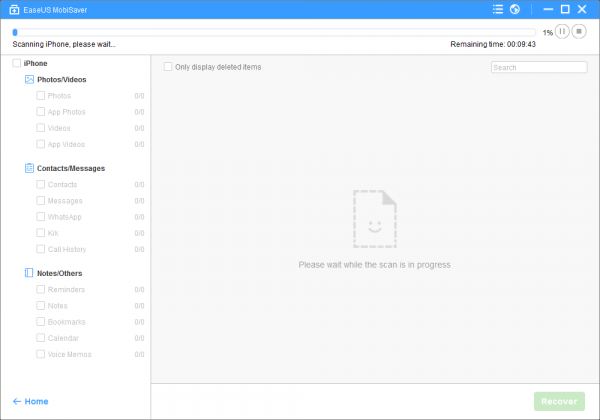Select the iPhone root label

point(35,63)
